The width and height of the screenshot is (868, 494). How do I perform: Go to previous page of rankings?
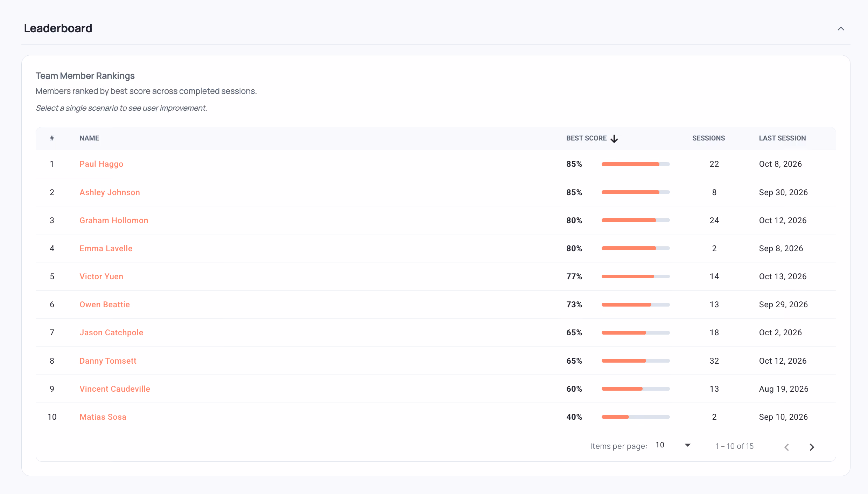(787, 447)
